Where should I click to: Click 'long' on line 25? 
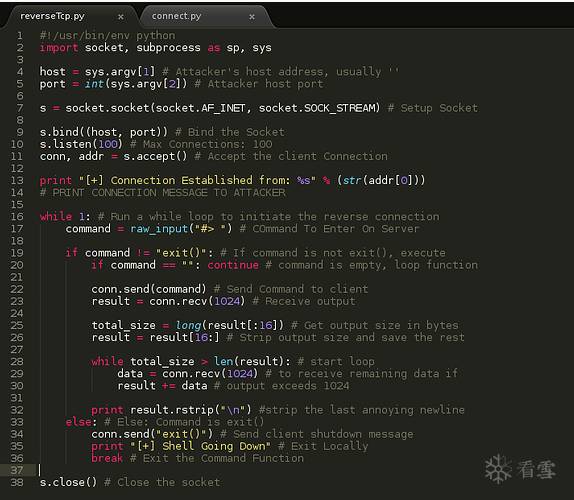[188, 326]
